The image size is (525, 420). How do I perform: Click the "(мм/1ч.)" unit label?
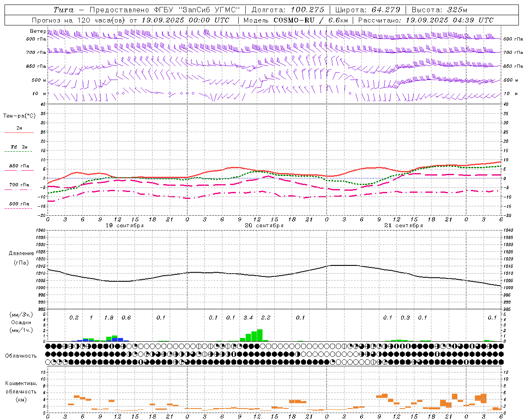(x=21, y=330)
